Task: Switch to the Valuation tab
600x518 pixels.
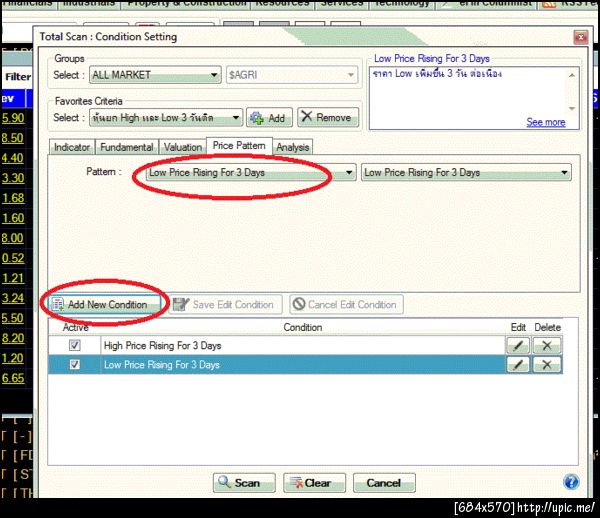Action: coord(183,147)
